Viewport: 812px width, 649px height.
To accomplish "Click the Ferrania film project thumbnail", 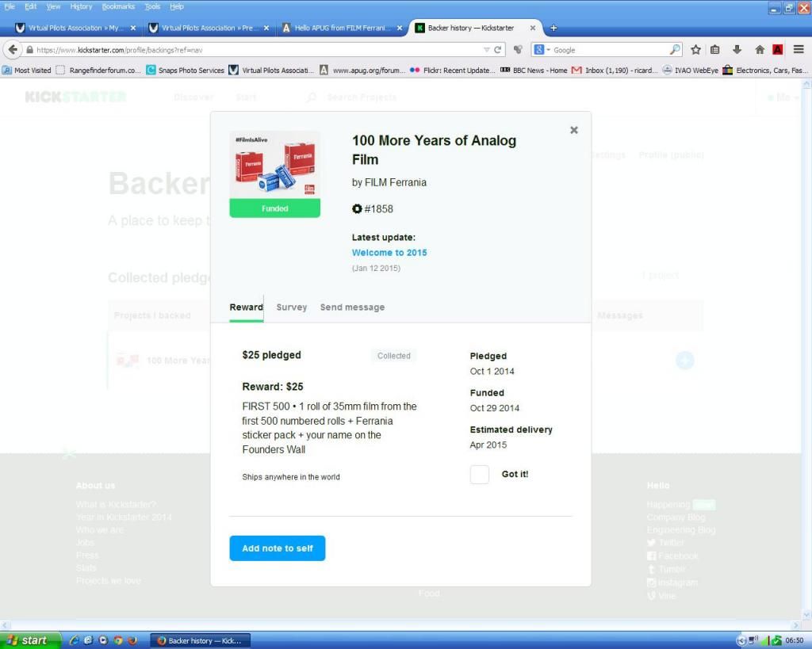I will tap(275, 165).
